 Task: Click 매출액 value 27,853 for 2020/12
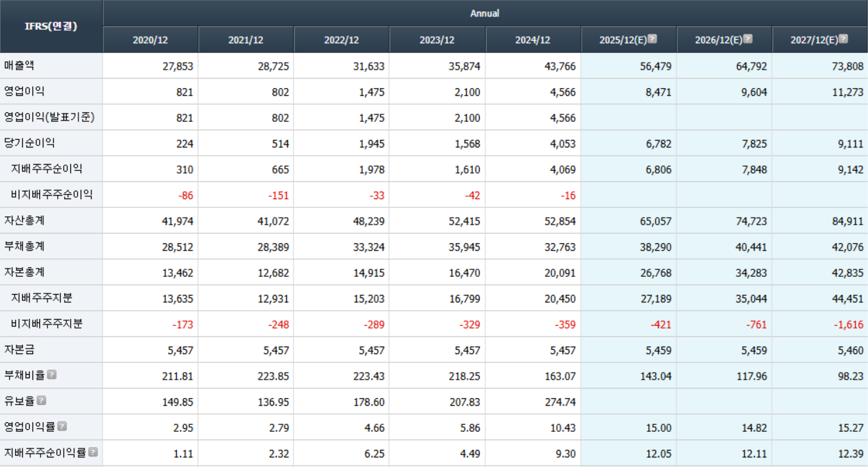(x=178, y=67)
